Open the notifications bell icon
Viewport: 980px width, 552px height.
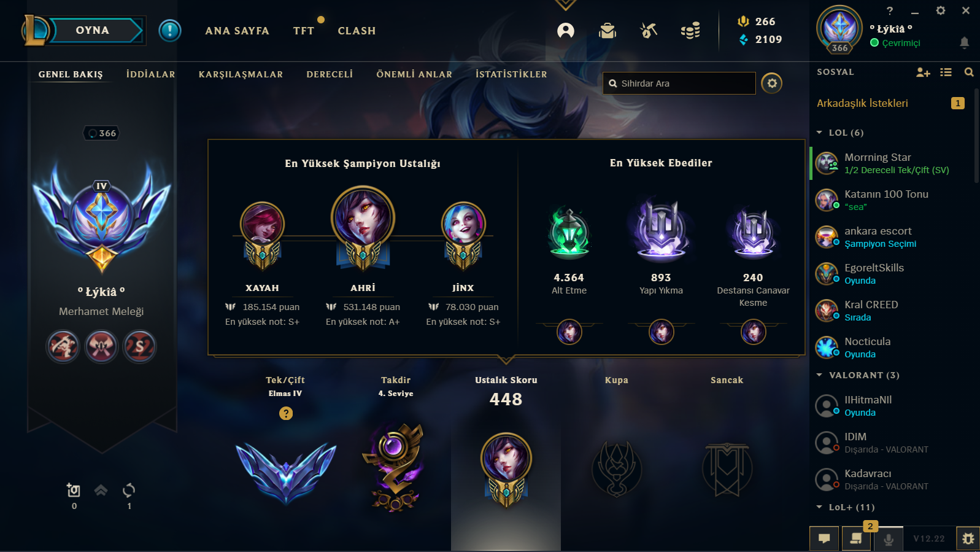[964, 42]
